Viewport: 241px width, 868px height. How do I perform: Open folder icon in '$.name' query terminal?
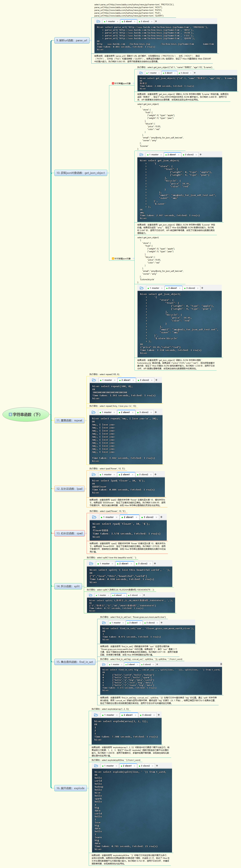tap(141, 73)
